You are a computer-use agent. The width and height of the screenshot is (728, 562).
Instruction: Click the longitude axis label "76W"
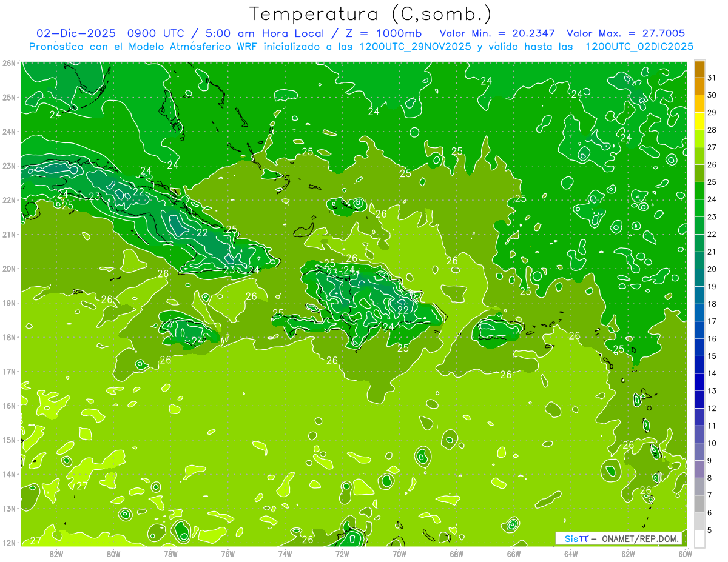[x=227, y=554]
